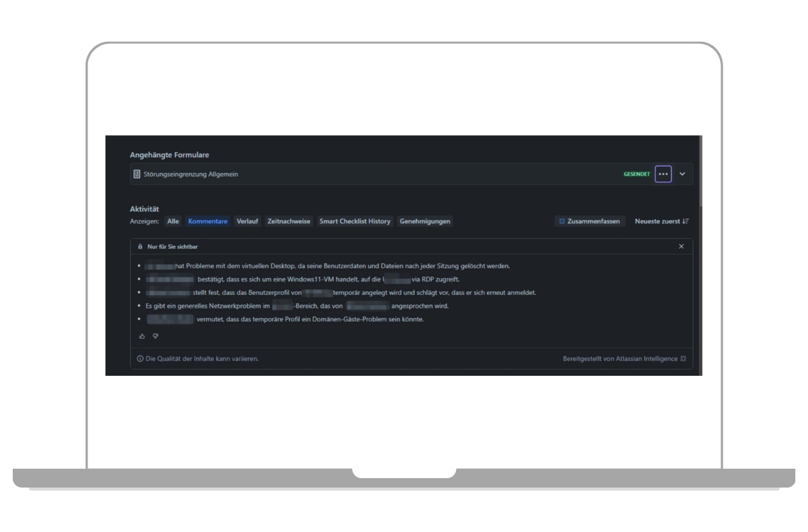This screenshot has width=808, height=532.
Task: Open the Verlauf tab
Action: pos(248,221)
